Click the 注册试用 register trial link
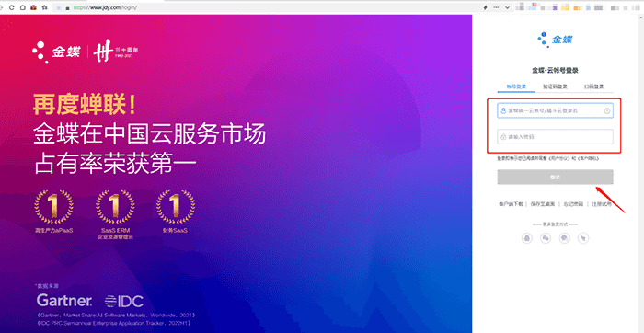The height and width of the screenshot is (333, 644). coord(602,204)
